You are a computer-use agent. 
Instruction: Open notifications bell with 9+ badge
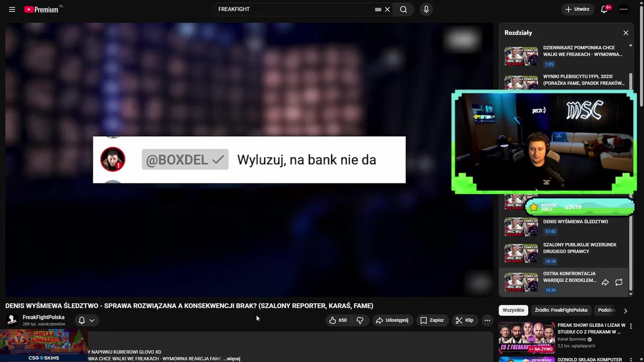click(x=605, y=10)
